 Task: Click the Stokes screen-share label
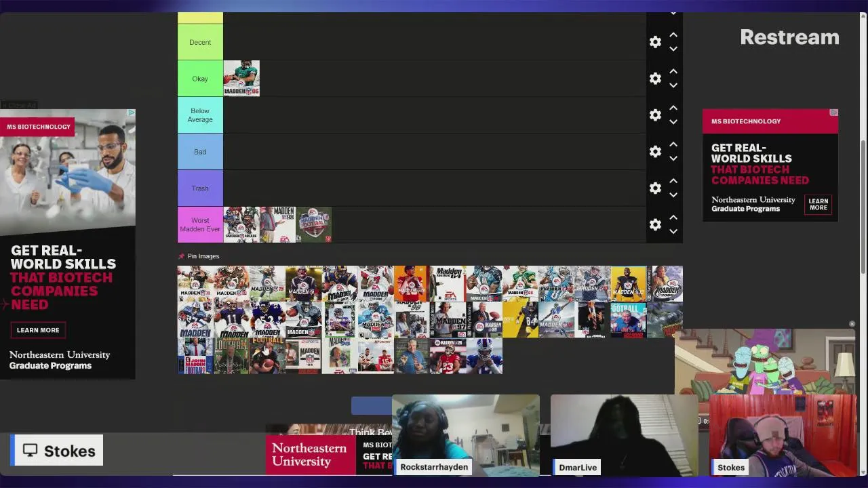(x=58, y=451)
